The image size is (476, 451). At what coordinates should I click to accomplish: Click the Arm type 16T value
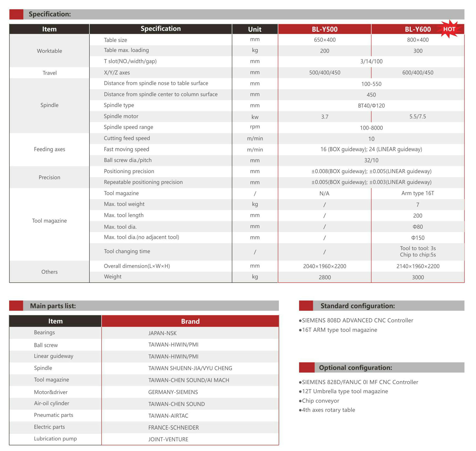[417, 193]
